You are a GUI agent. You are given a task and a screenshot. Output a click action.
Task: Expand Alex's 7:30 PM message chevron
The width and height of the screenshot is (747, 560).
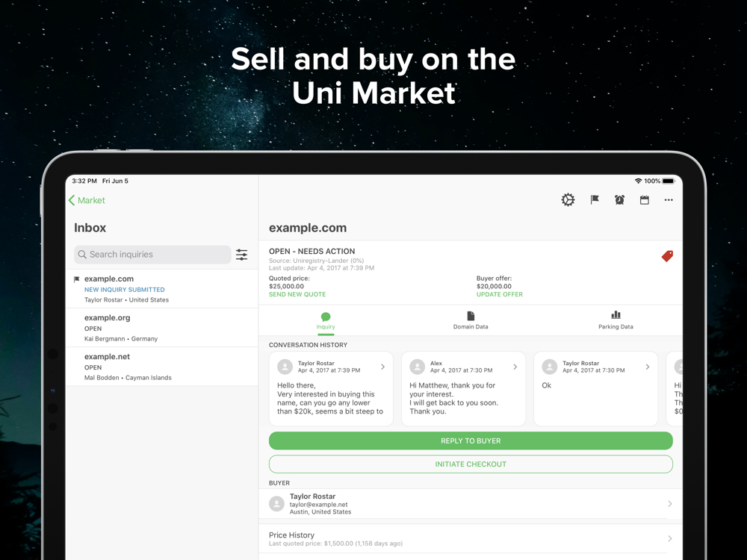(x=515, y=367)
